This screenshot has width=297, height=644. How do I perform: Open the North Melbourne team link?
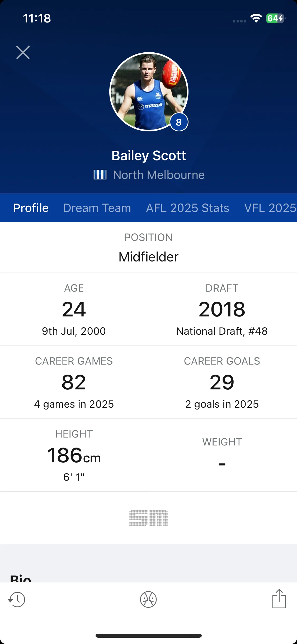pyautogui.click(x=159, y=175)
